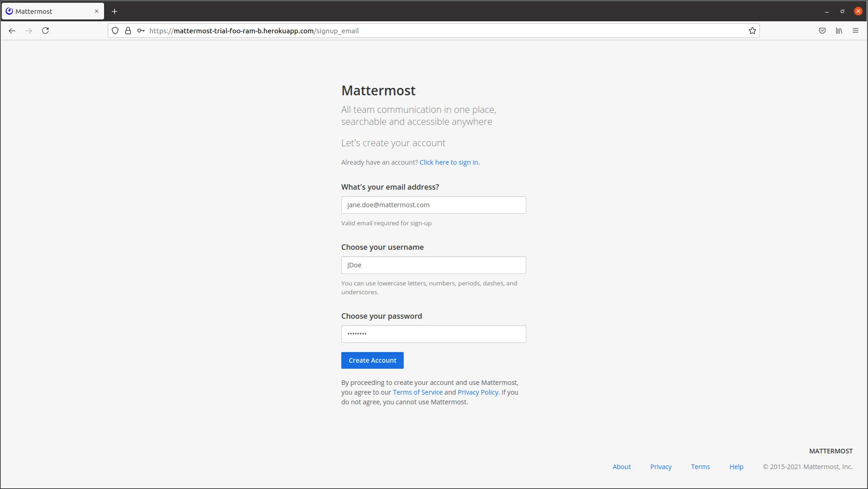Click the Create Account button
This screenshot has height=489, width=868.
(x=372, y=360)
